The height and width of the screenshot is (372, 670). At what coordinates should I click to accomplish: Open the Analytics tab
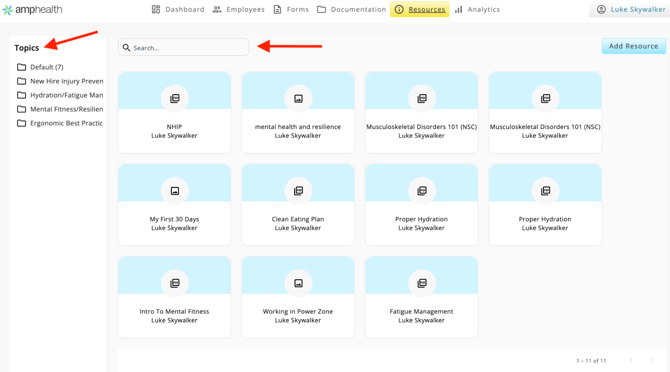tap(477, 9)
